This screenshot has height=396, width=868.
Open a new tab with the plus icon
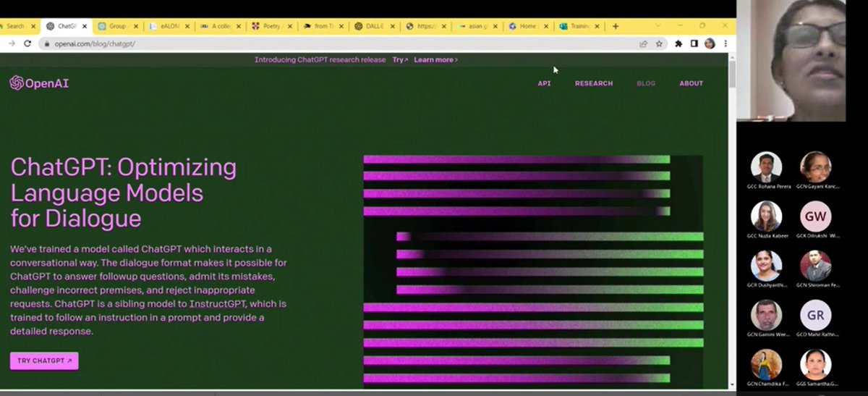pos(616,26)
